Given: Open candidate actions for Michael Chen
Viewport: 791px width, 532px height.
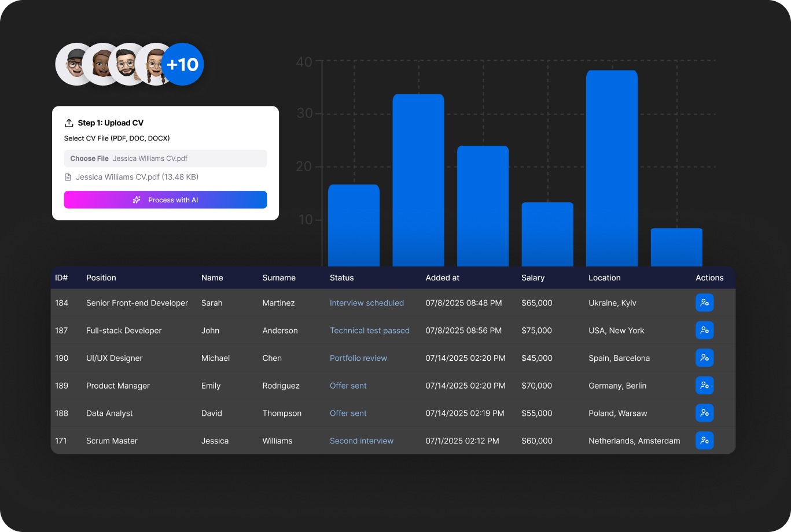Looking at the screenshot, I should tap(704, 358).
